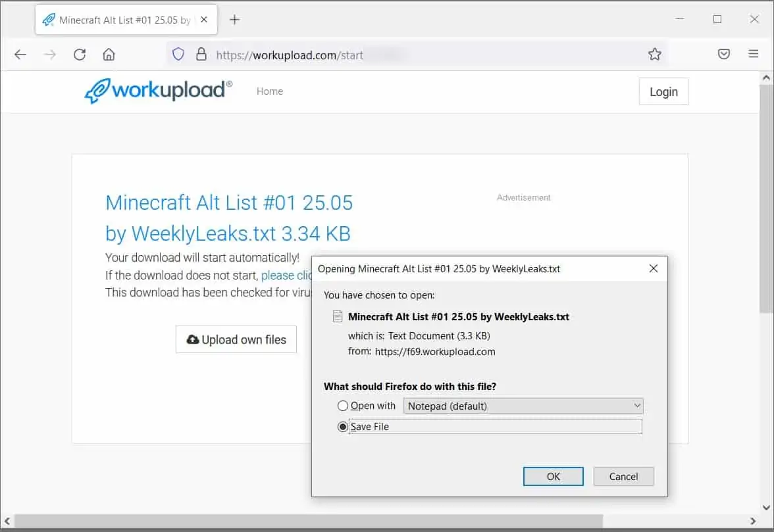Viewport: 774px width, 532px height.
Task: Click the Login button
Action: click(663, 92)
